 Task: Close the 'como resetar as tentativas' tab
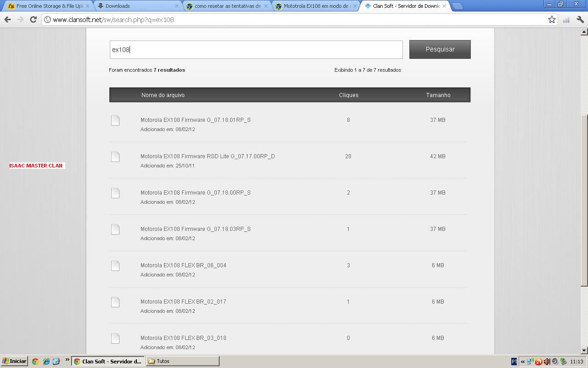pyautogui.click(x=266, y=6)
